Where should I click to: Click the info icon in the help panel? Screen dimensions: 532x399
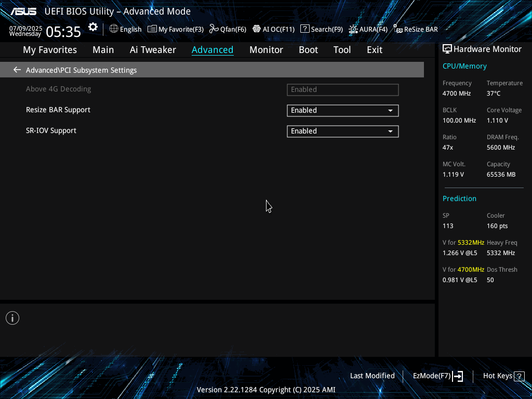[12, 318]
